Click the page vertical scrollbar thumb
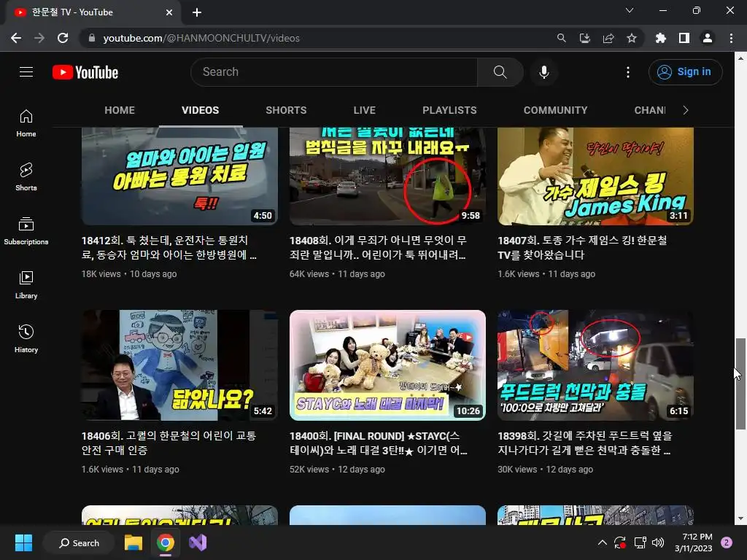The height and width of the screenshot is (560, 747). (x=740, y=384)
